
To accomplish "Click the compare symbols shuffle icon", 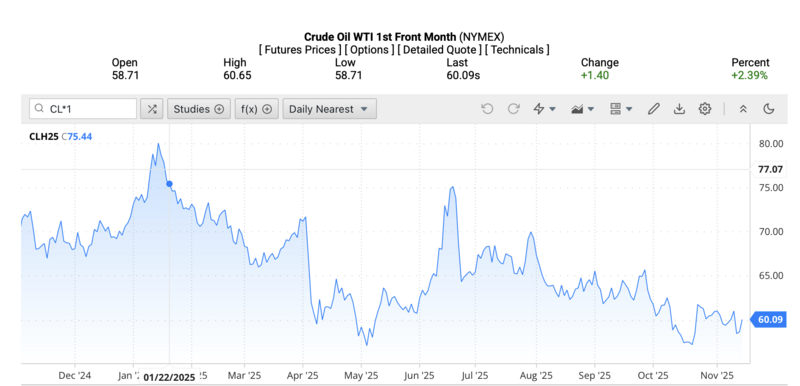I will (x=152, y=109).
